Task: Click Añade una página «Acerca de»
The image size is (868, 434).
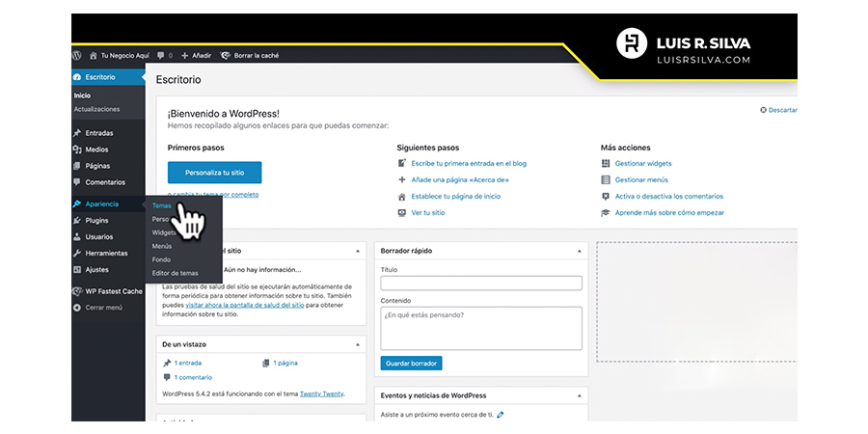Action: point(459,180)
